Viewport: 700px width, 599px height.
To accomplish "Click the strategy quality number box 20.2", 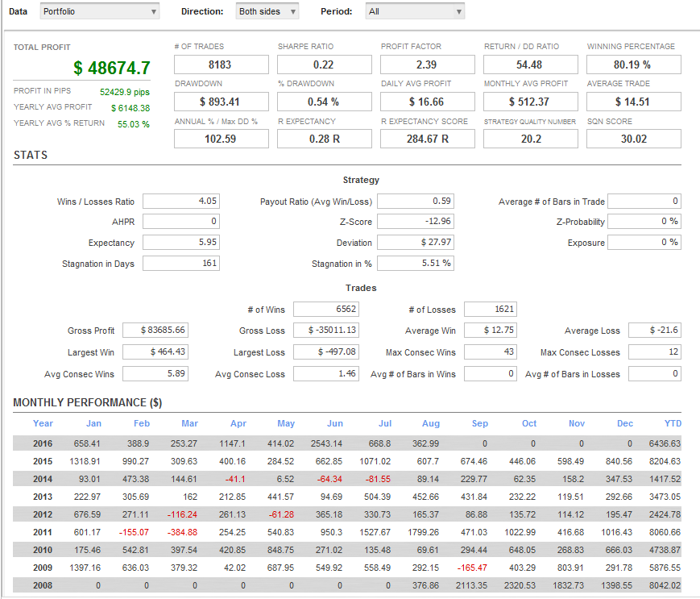I will [531, 139].
